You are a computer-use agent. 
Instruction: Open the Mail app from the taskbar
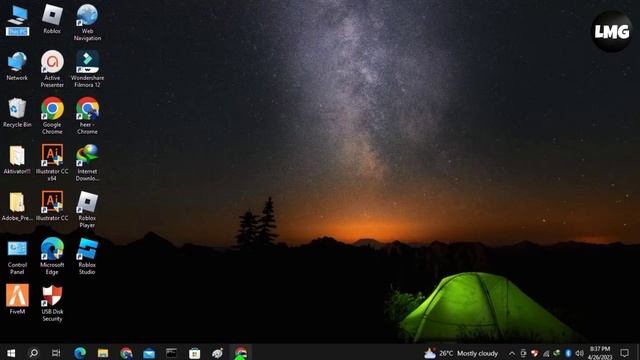tap(149, 353)
